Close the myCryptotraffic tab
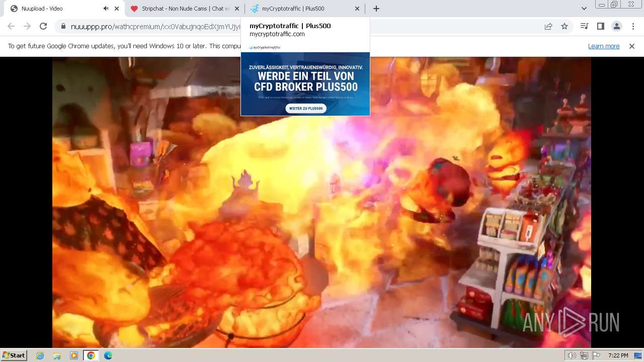 pos(357,9)
